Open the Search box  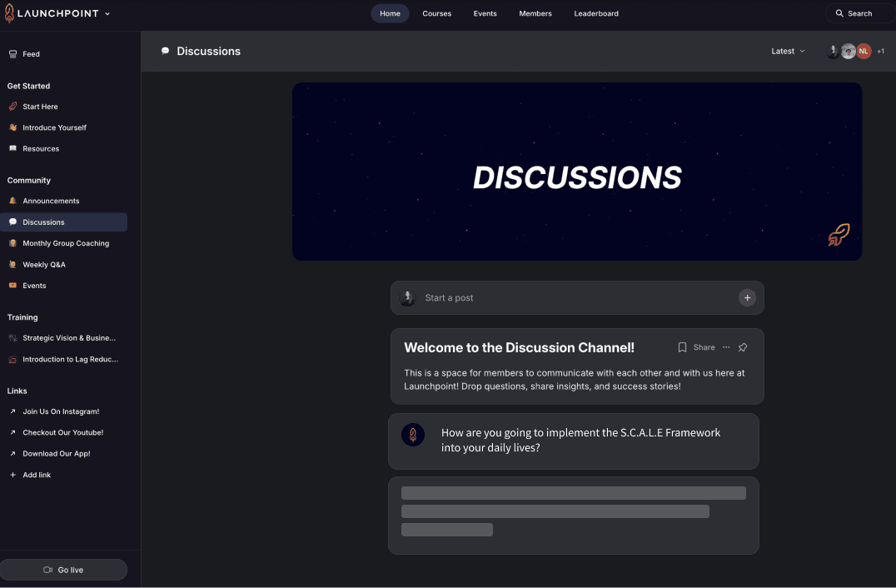click(x=859, y=14)
